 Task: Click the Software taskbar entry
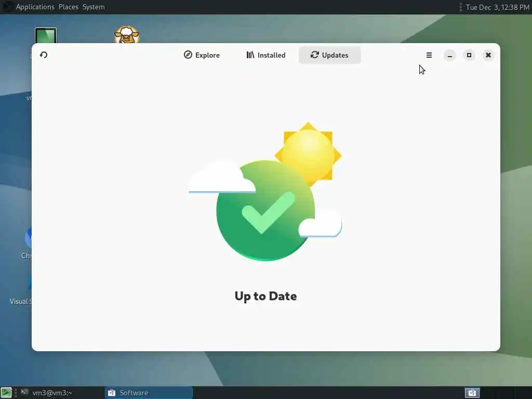149,393
